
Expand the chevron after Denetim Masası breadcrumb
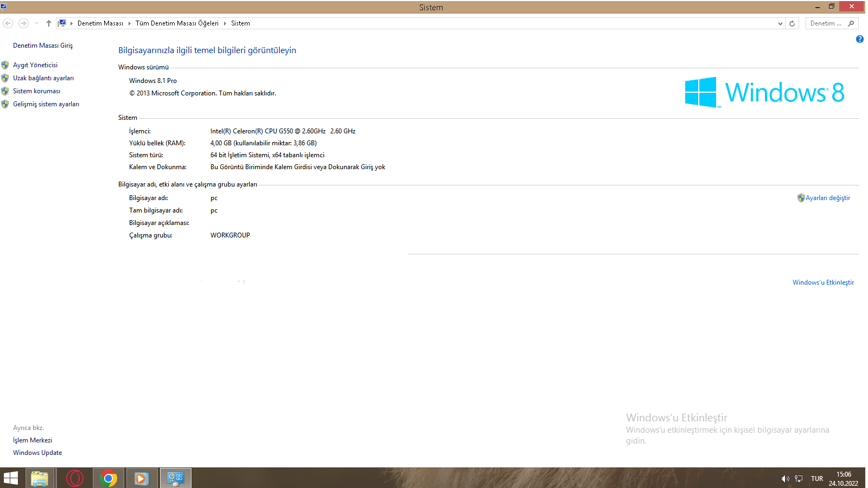129,23
